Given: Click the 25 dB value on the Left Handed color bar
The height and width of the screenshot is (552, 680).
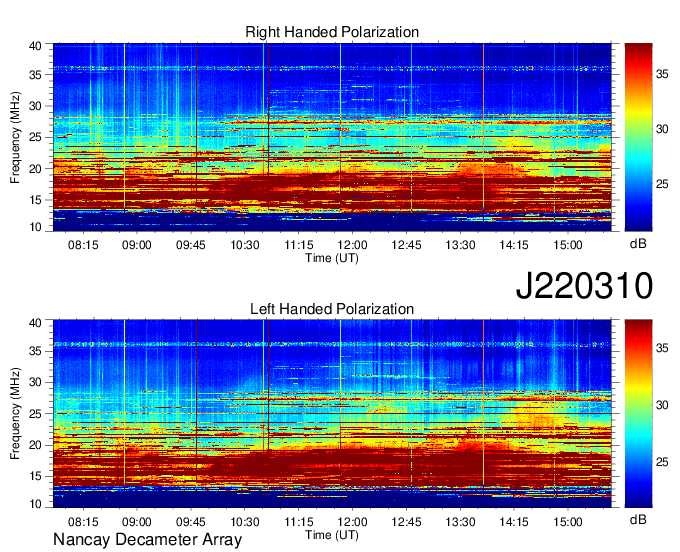Looking at the screenshot, I should point(662,462).
